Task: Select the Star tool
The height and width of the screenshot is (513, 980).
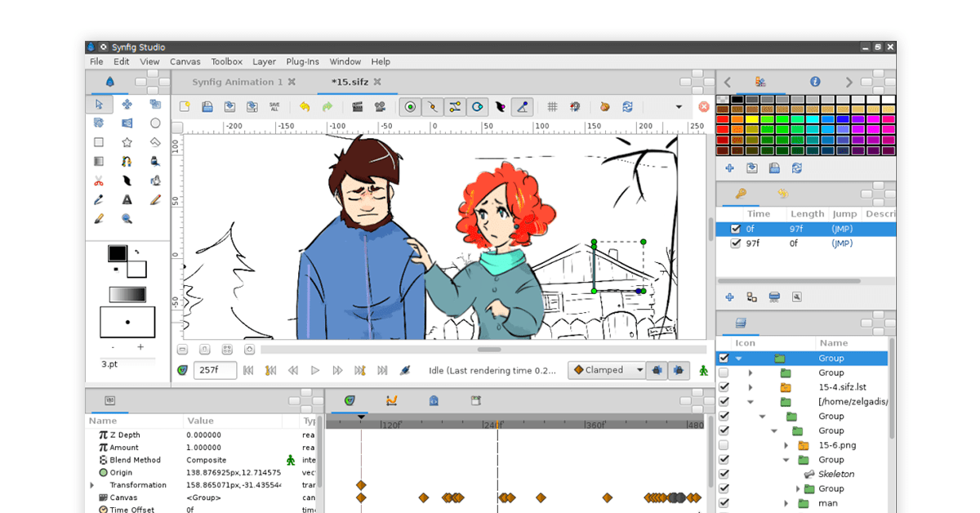Action: (x=127, y=141)
